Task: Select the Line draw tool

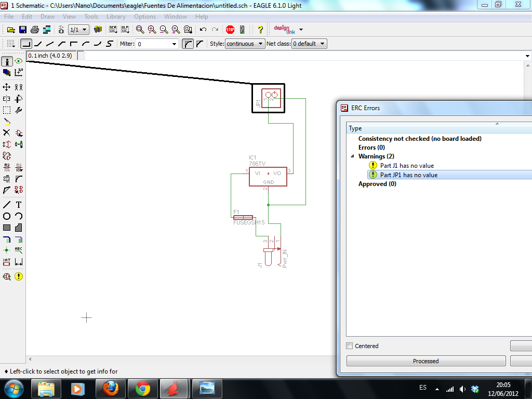Action: [x=6, y=205]
